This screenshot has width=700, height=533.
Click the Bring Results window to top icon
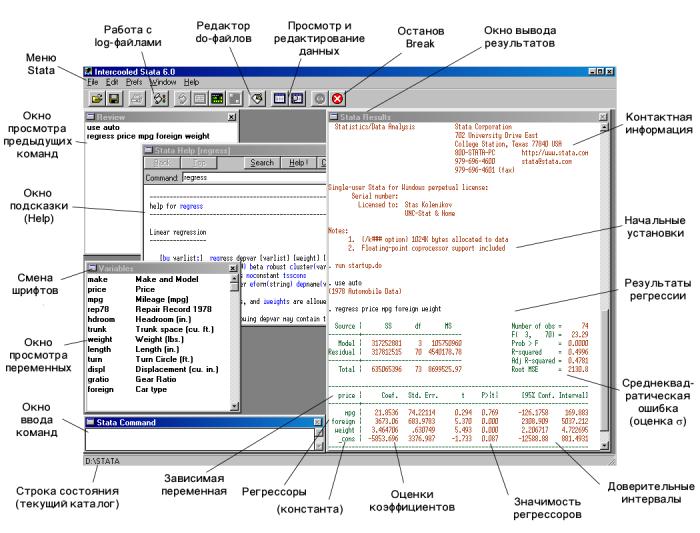[x=217, y=99]
